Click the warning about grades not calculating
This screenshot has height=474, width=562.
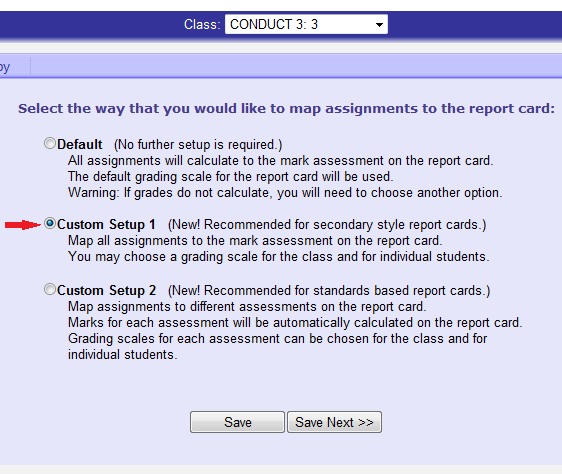pos(285,193)
